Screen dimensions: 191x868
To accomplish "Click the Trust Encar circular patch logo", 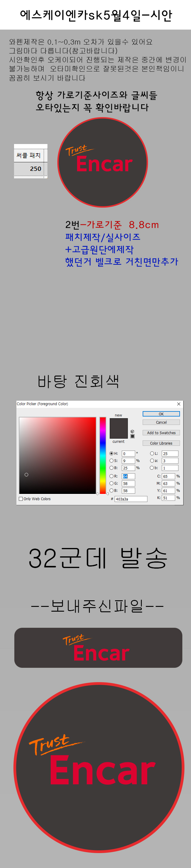I will click(x=103, y=163).
